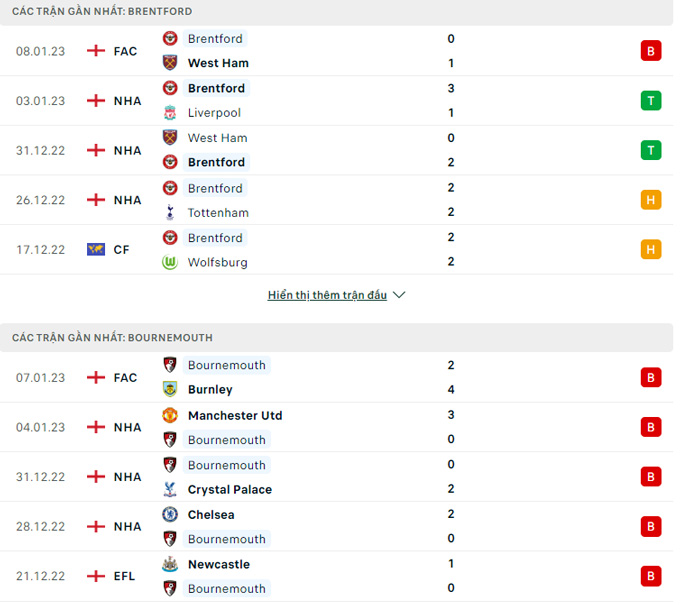Click red B badge for Chelsea vs Bournemouth
The width and height of the screenshot is (680, 605).
click(x=651, y=527)
